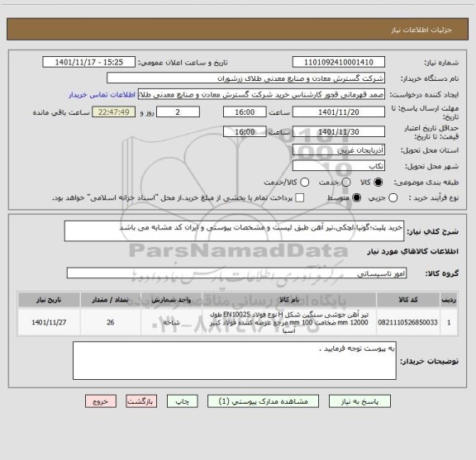The height and width of the screenshot is (460, 476).
Task: Select the کالا radio button
Action: (378, 182)
